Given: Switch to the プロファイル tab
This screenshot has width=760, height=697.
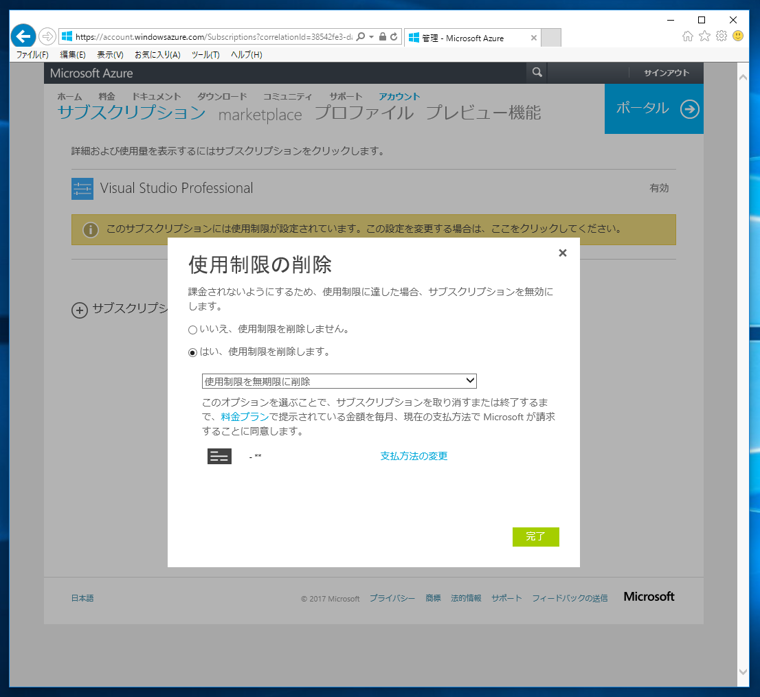Looking at the screenshot, I should pyautogui.click(x=364, y=112).
